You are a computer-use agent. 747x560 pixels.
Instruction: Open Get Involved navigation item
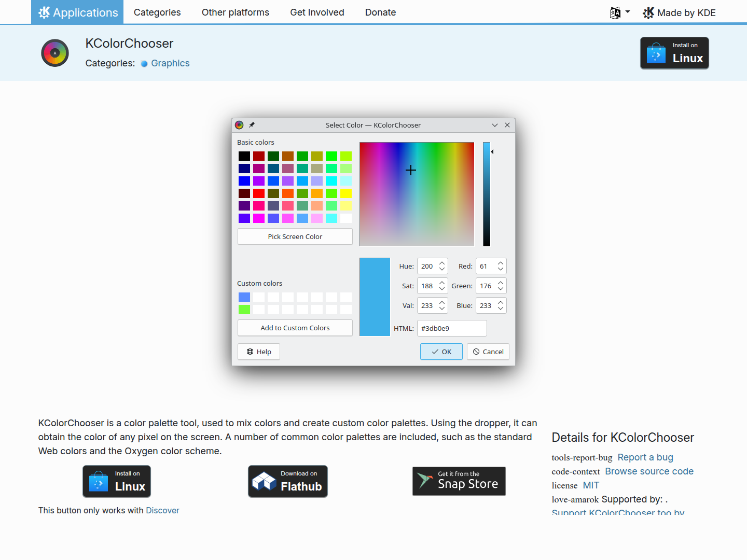[x=317, y=12]
